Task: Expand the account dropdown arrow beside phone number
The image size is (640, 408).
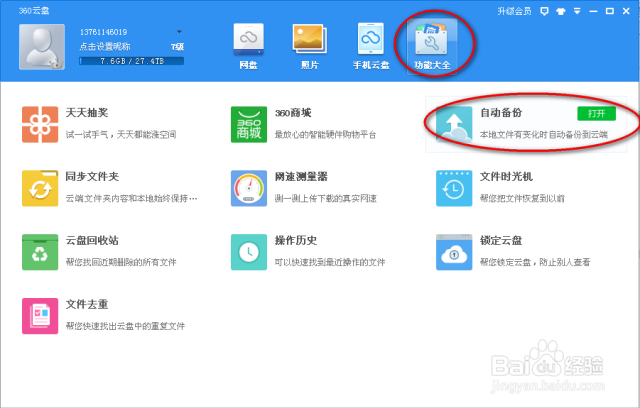Action: click(179, 32)
